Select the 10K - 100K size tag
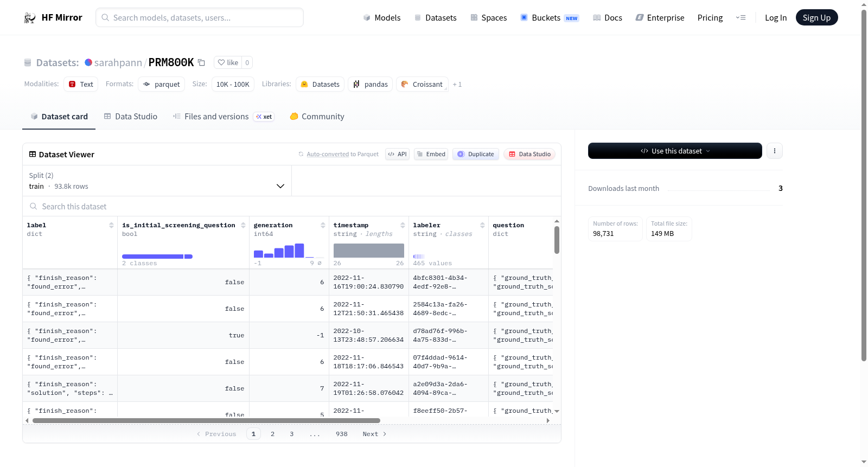 (233, 84)
